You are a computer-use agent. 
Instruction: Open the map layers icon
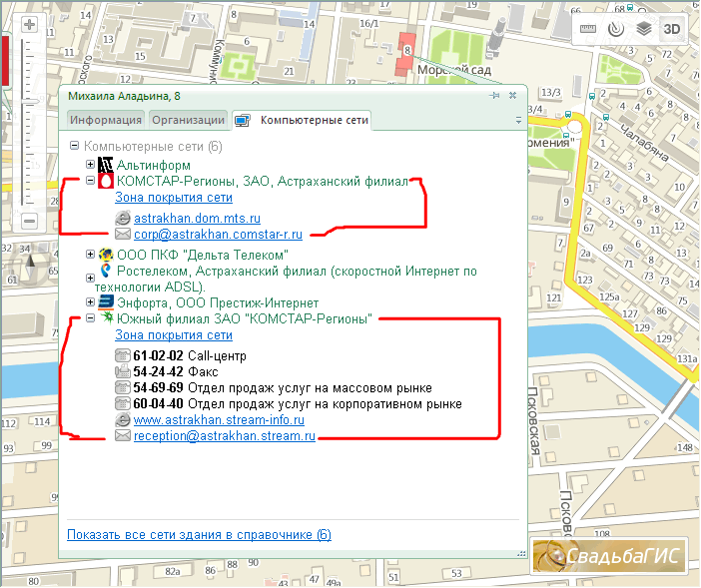pos(644,29)
